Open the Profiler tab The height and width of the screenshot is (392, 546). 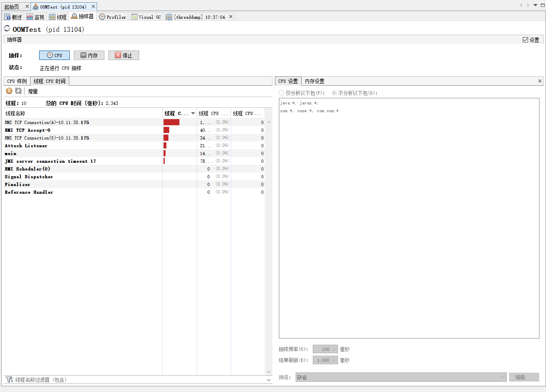[113, 17]
